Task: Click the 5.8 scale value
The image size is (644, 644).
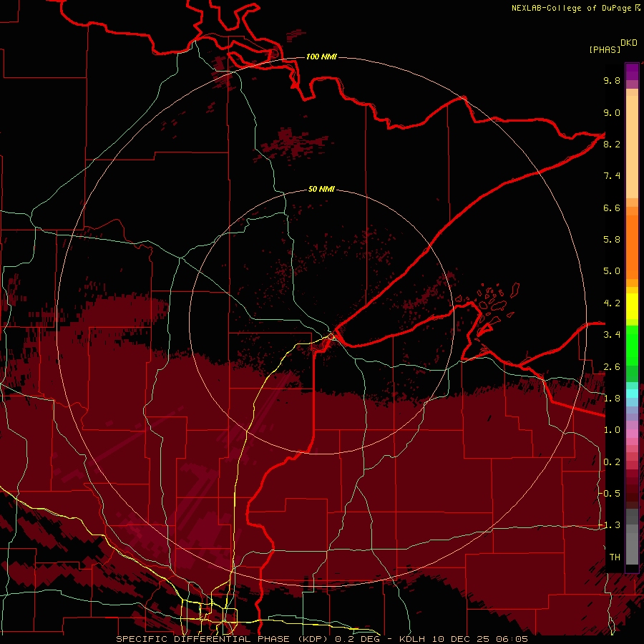Action: pyautogui.click(x=612, y=240)
